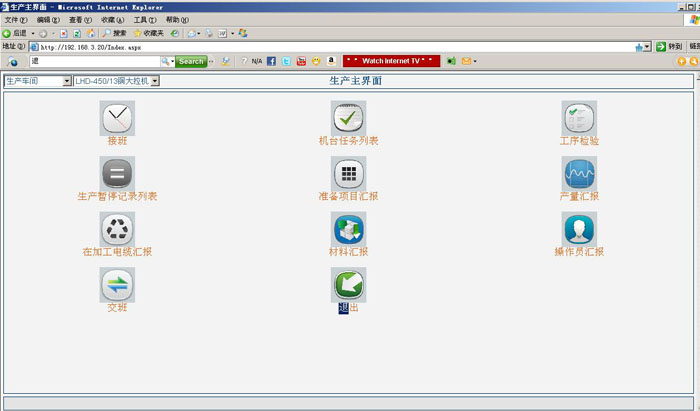Click the 退出 exit arrow icon
The width and height of the screenshot is (700, 411).
(x=349, y=285)
